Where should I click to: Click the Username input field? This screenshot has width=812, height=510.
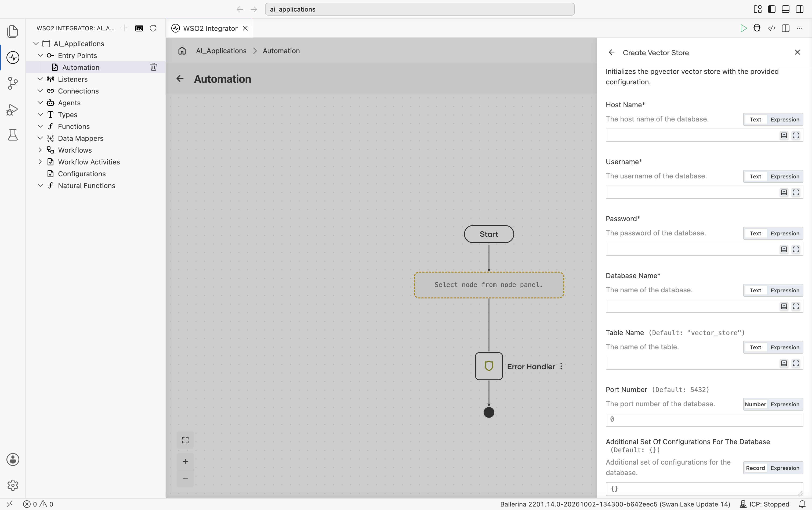click(x=704, y=192)
